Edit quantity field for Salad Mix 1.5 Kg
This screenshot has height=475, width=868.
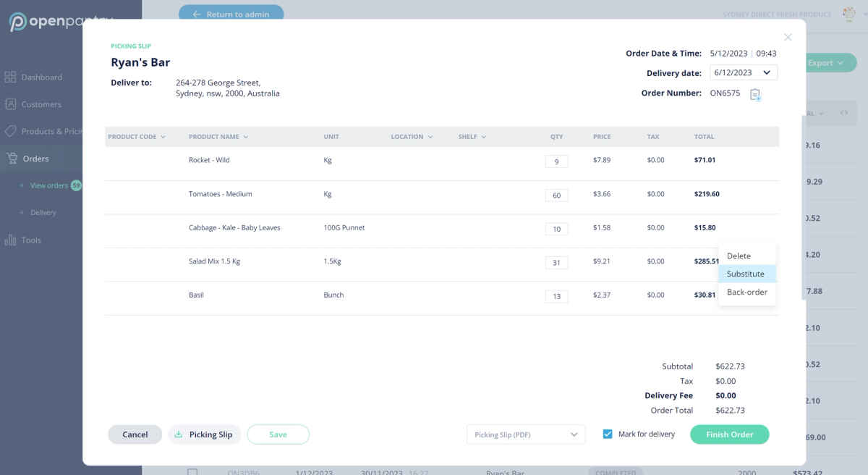coord(556,263)
